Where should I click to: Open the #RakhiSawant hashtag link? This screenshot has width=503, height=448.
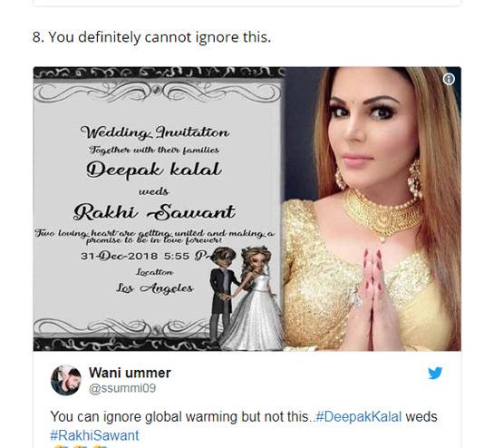click(x=94, y=435)
